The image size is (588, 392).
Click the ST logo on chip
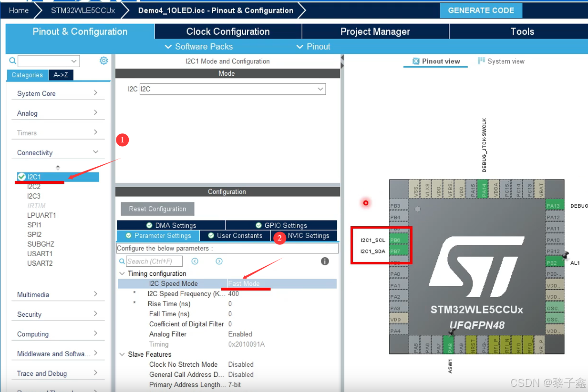click(x=477, y=267)
